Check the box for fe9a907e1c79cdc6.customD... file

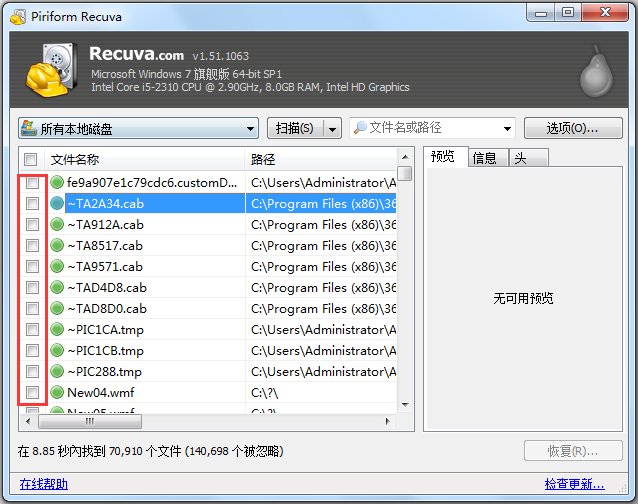32,182
